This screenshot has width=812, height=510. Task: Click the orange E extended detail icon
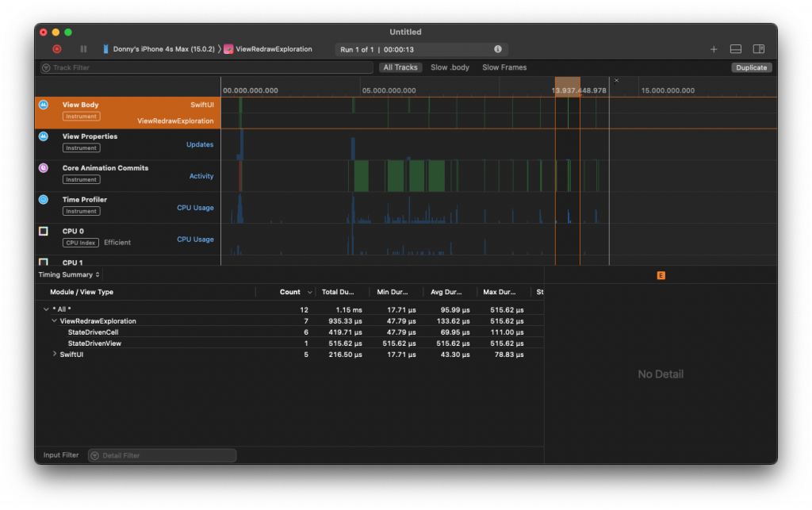[x=661, y=275]
